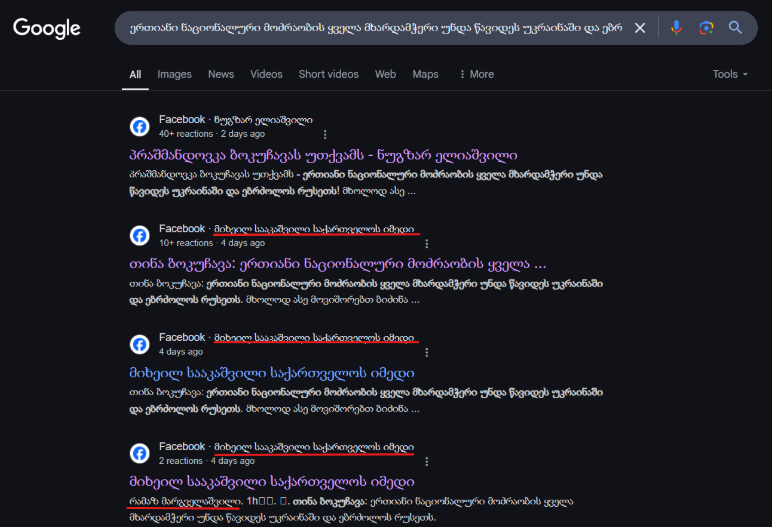Open the Videos tab
Image resolution: width=772 pixels, height=527 pixels.
point(266,74)
